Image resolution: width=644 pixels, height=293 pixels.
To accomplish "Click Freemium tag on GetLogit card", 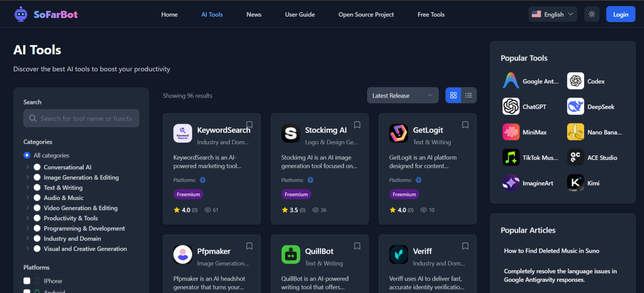I will [405, 194].
